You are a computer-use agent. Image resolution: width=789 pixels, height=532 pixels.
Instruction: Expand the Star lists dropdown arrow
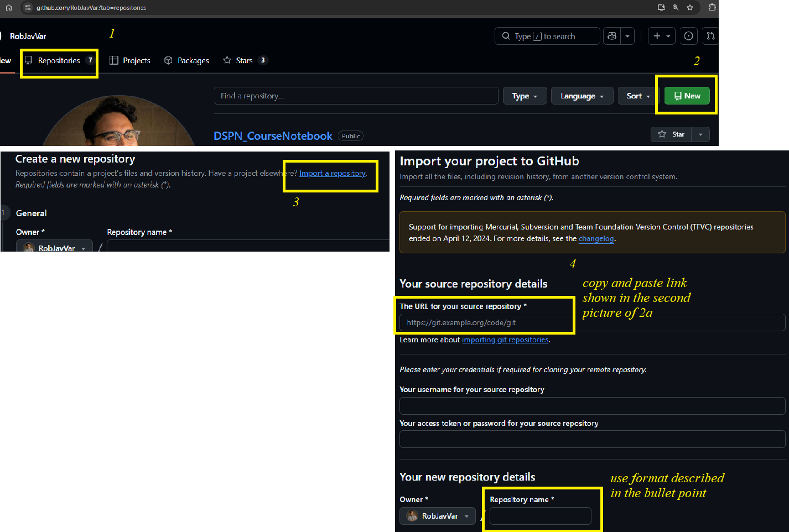point(700,134)
